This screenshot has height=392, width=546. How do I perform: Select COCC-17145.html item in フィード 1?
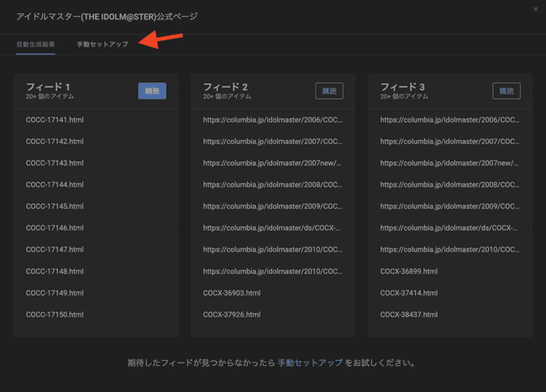[55, 206]
